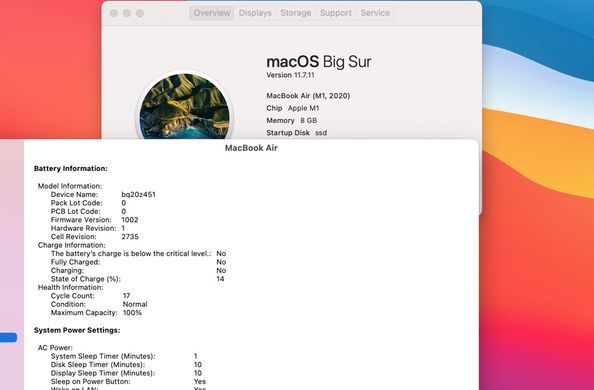The height and width of the screenshot is (390, 594).
Task: Select Pack Lot Code row
Action: coord(88,203)
